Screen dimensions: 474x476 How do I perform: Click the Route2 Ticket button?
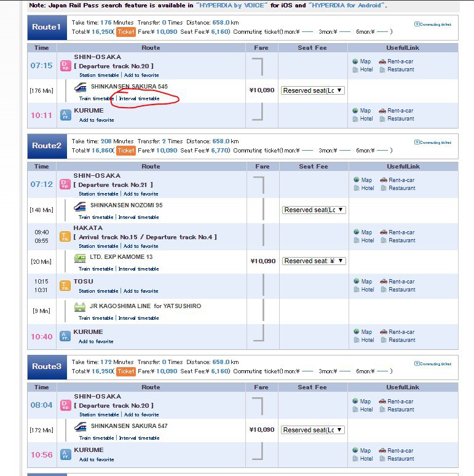(x=126, y=151)
